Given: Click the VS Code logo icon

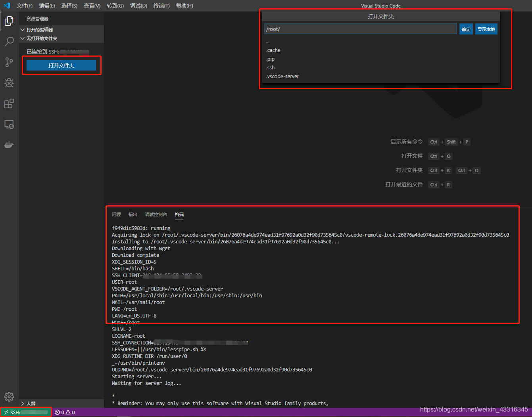Looking at the screenshot, I should (7, 6).
